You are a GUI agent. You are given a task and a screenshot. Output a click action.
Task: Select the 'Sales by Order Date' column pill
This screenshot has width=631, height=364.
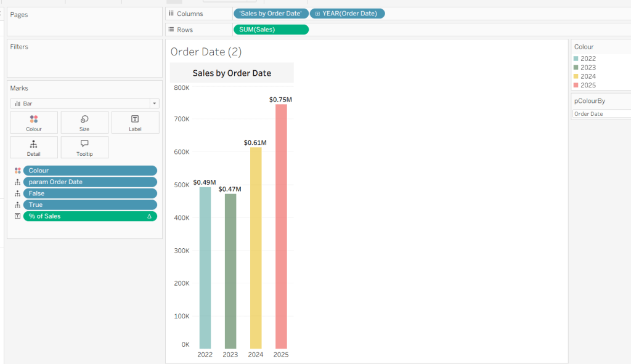click(271, 14)
